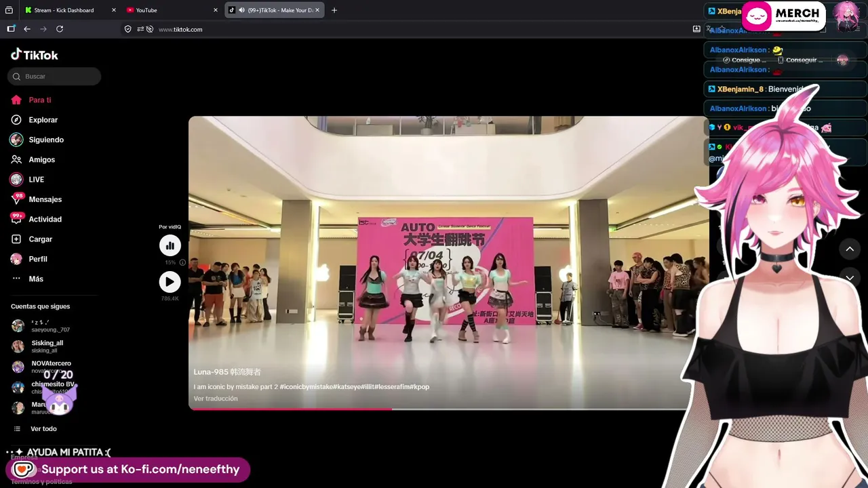
Task: Open the Amigos section
Action: click(x=42, y=160)
